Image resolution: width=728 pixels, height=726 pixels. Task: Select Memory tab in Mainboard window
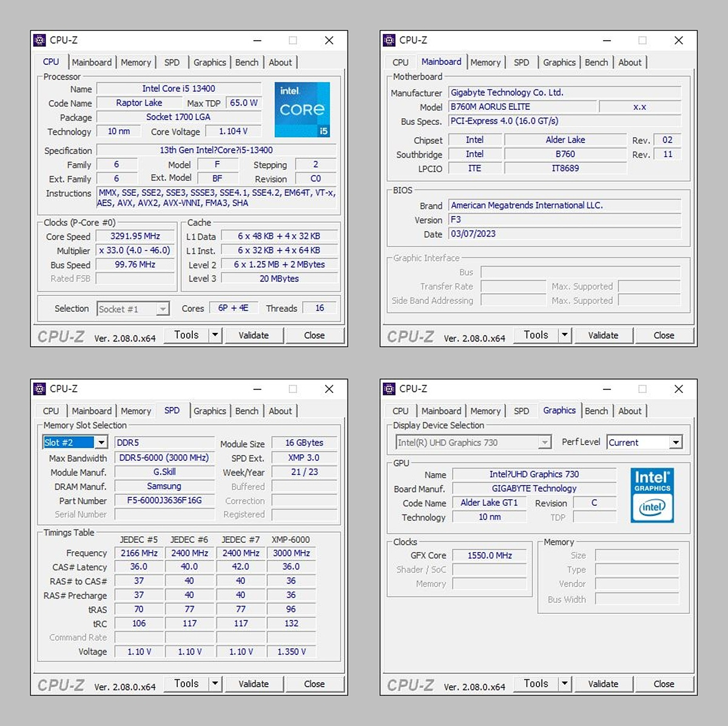(485, 62)
